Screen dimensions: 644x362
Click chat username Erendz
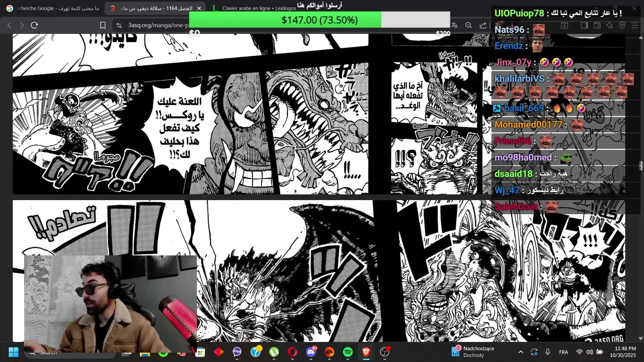(x=509, y=46)
